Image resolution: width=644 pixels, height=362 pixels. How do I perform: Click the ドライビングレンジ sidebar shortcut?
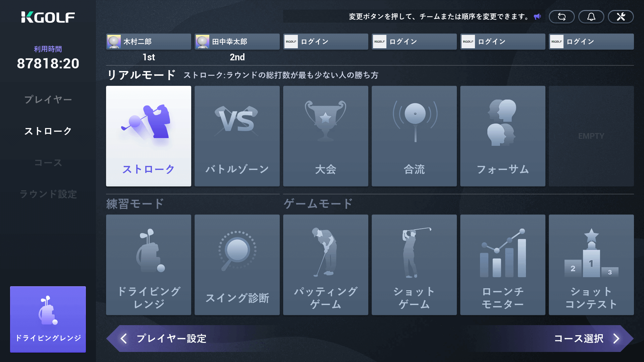click(x=48, y=319)
